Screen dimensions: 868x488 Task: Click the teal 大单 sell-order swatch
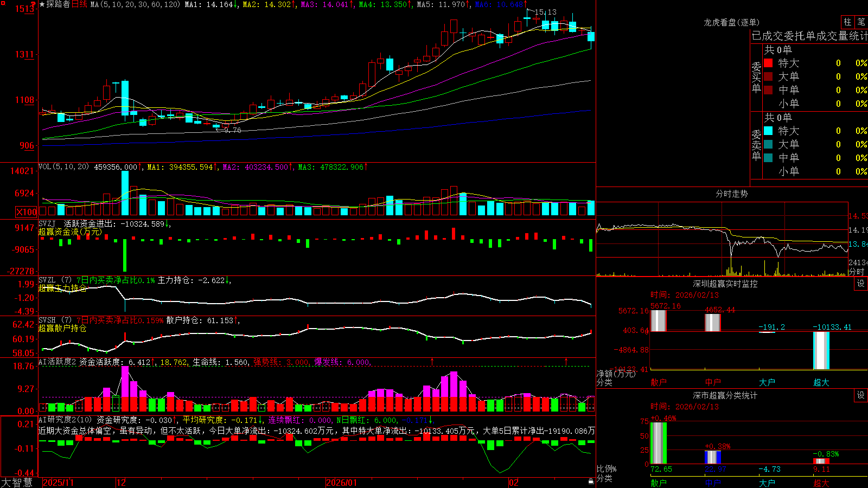coord(768,144)
